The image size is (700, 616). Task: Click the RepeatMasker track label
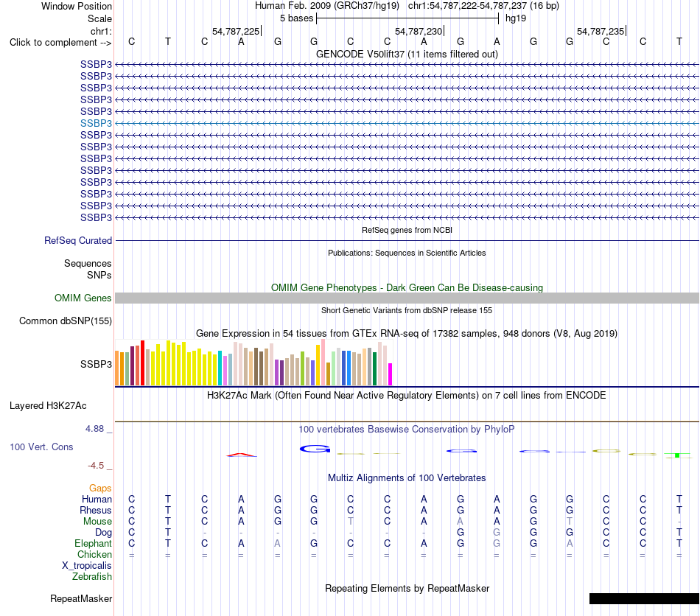81,598
